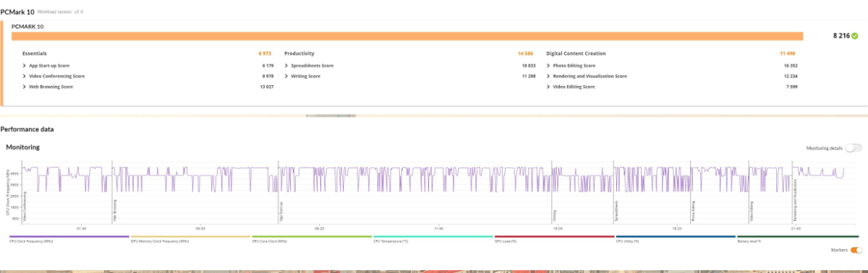Viewport: 868px width, 273px height.
Task: Click the 15:00 time axis label
Action: tap(557, 228)
